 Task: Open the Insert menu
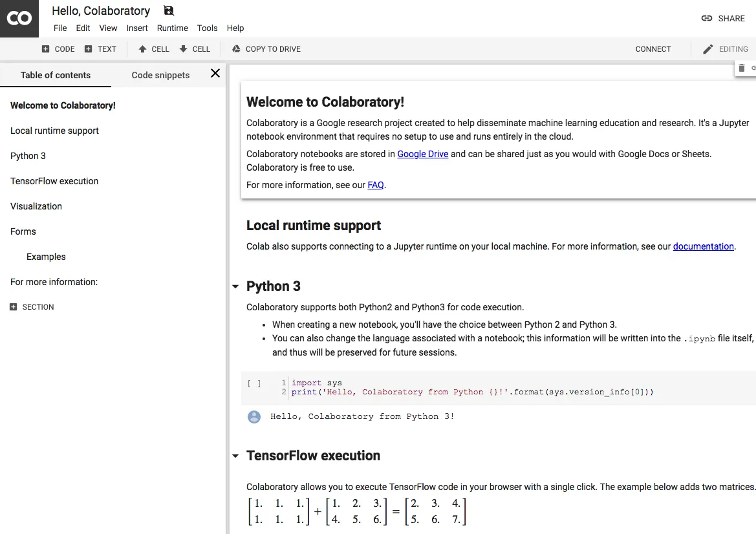click(137, 28)
